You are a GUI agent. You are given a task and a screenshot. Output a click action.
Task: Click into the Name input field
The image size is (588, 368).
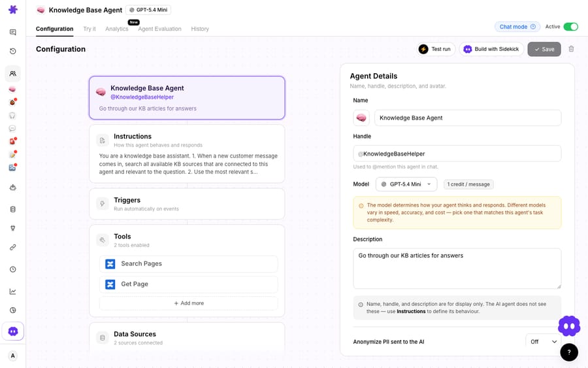(468, 118)
